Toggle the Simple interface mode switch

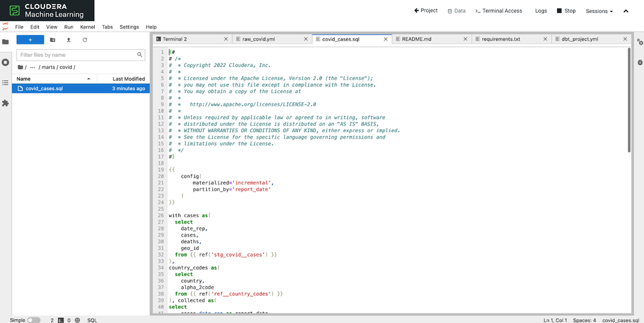34,320
